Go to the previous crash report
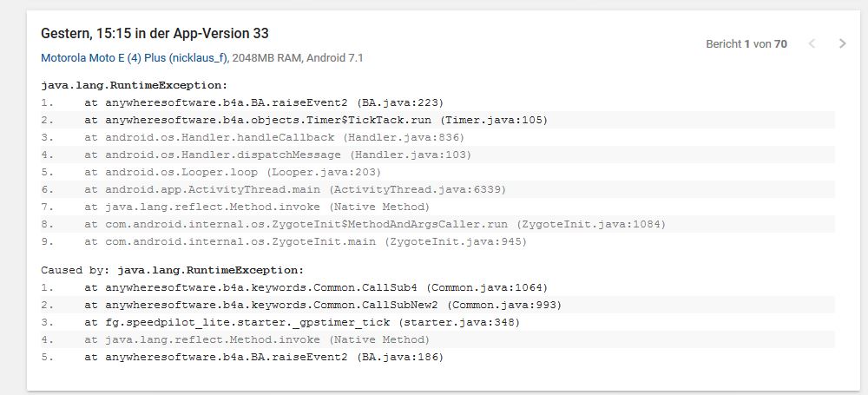Image resolution: width=868 pixels, height=395 pixels. (x=812, y=43)
